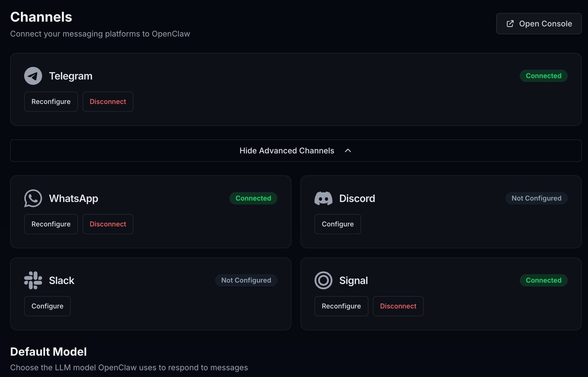The width and height of the screenshot is (588, 377).
Task: Click the external link icon in Open Console
Action: (x=510, y=24)
